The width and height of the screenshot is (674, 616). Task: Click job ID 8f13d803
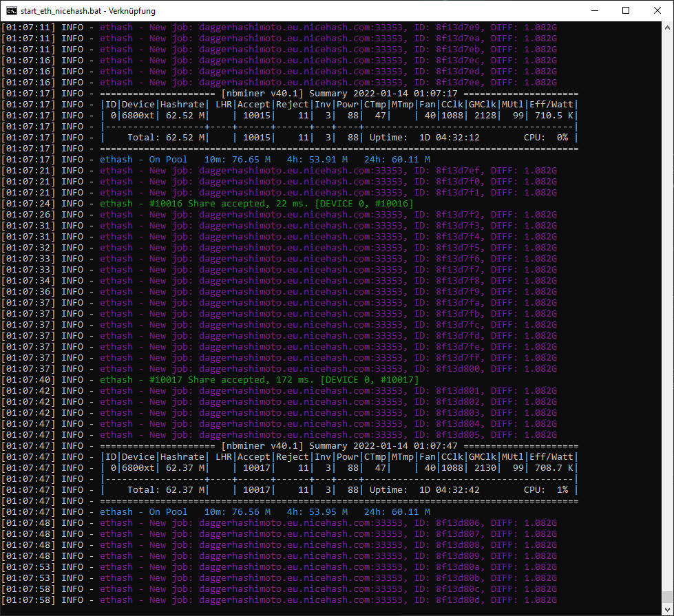point(459,413)
